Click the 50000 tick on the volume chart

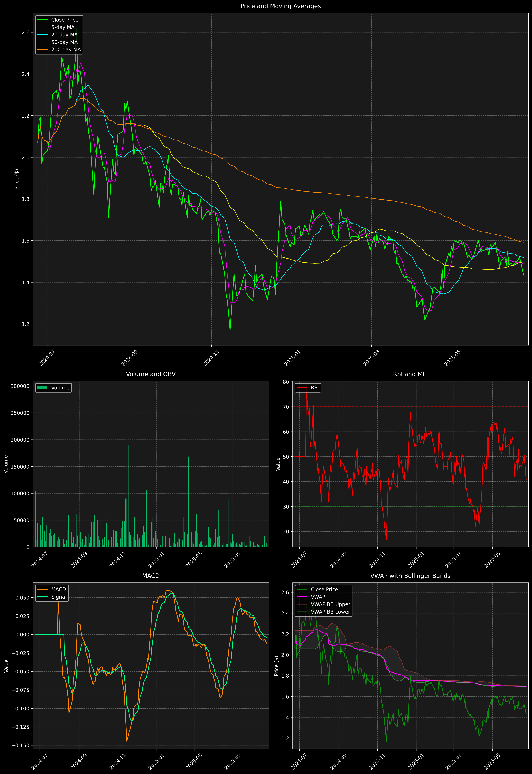(22, 520)
